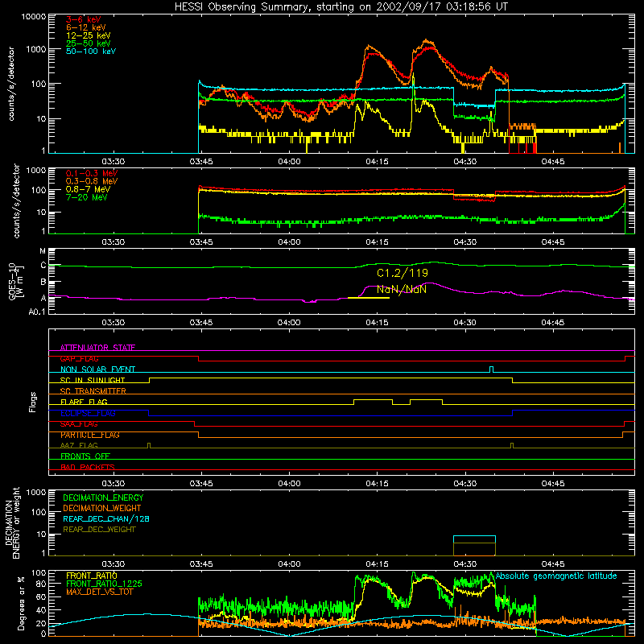644x644 pixels.
Task: Select the 6-12 keV legend label
Action: pos(86,27)
